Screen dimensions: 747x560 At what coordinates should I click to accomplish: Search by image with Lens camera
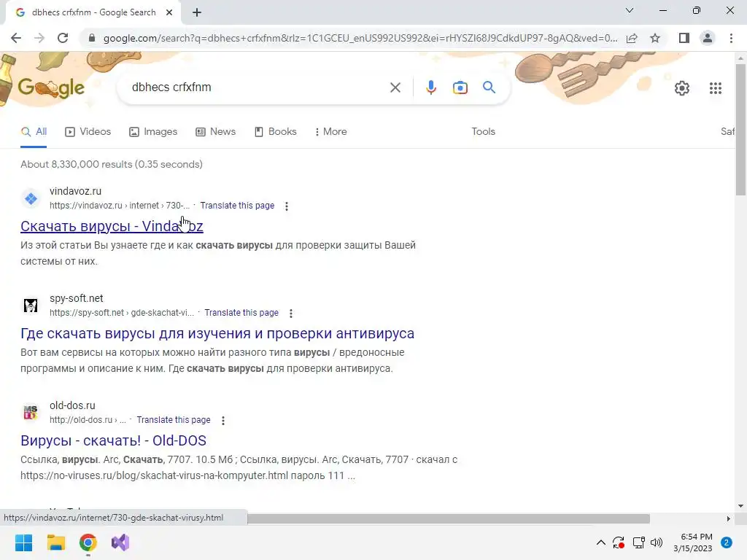[460, 87]
